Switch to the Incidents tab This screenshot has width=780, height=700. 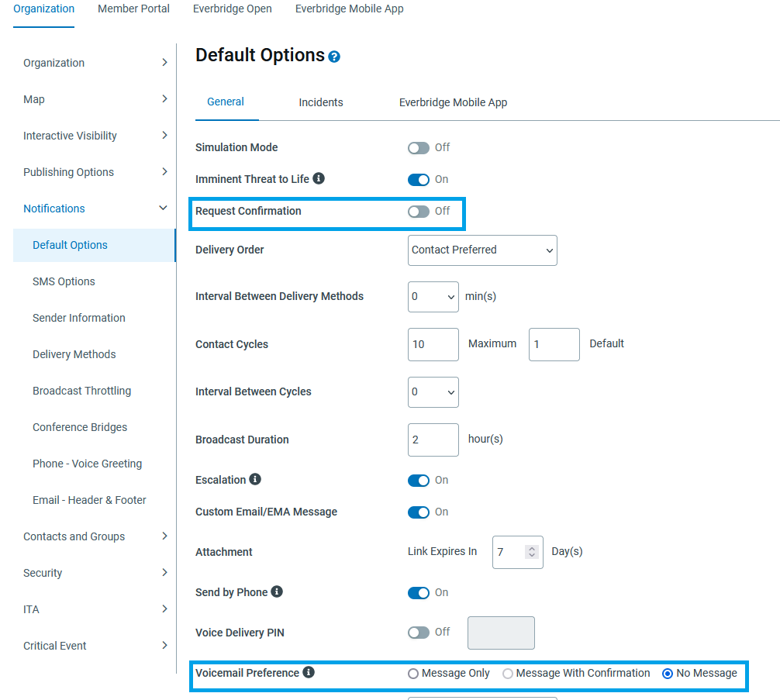click(321, 102)
